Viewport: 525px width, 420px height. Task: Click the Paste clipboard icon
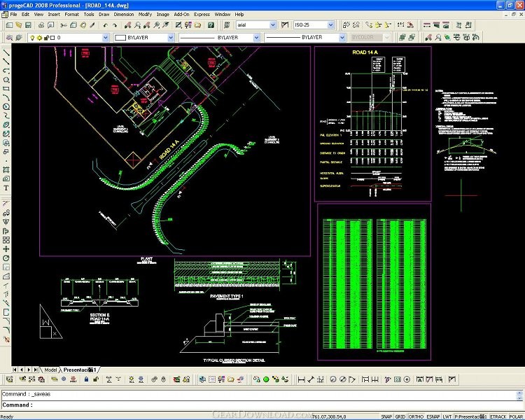tap(83, 25)
